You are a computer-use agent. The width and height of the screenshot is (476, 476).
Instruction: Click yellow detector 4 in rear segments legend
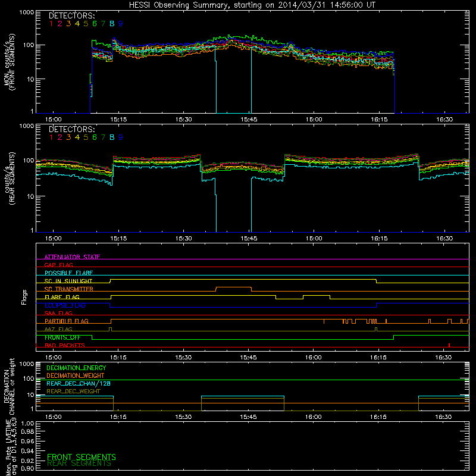pos(77,137)
